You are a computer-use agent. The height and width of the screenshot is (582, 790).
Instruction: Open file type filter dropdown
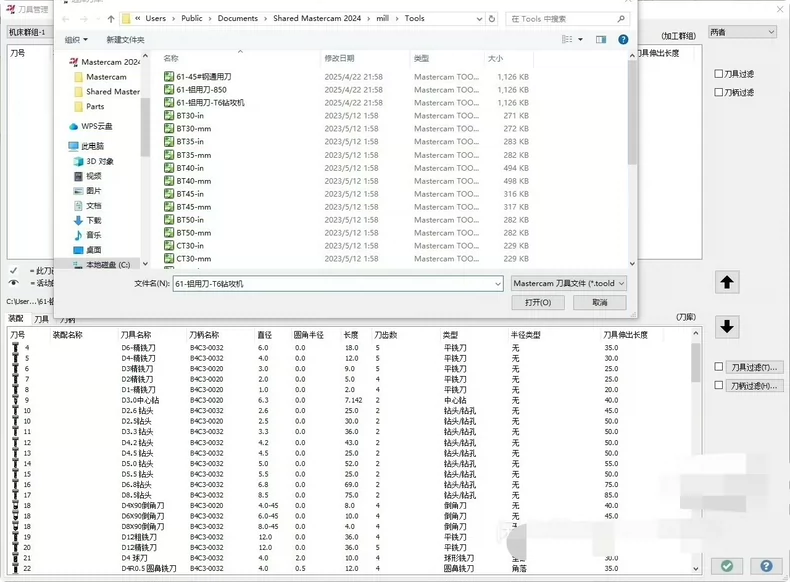569,284
